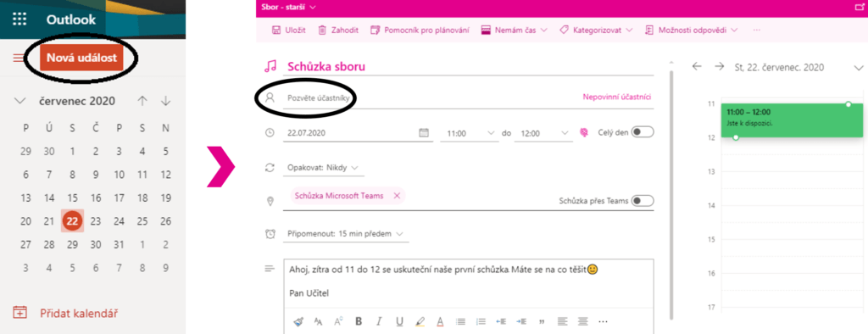Align text left
The image size is (868, 334).
[563, 321]
